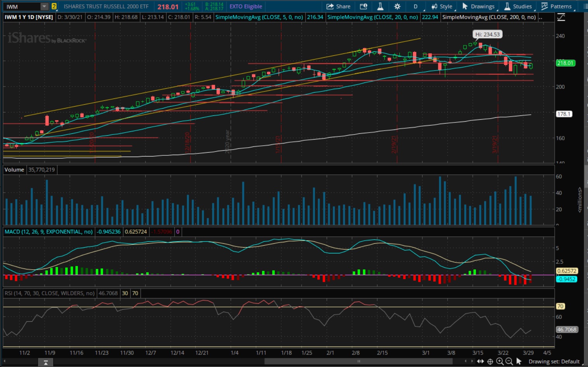Click the EXTO Eligible label
Screen dimensions: 588x367
[246, 7]
